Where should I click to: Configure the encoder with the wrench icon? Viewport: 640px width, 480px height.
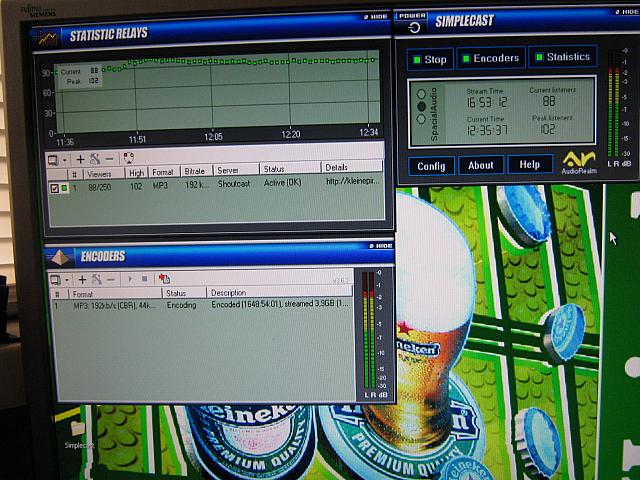[97, 280]
